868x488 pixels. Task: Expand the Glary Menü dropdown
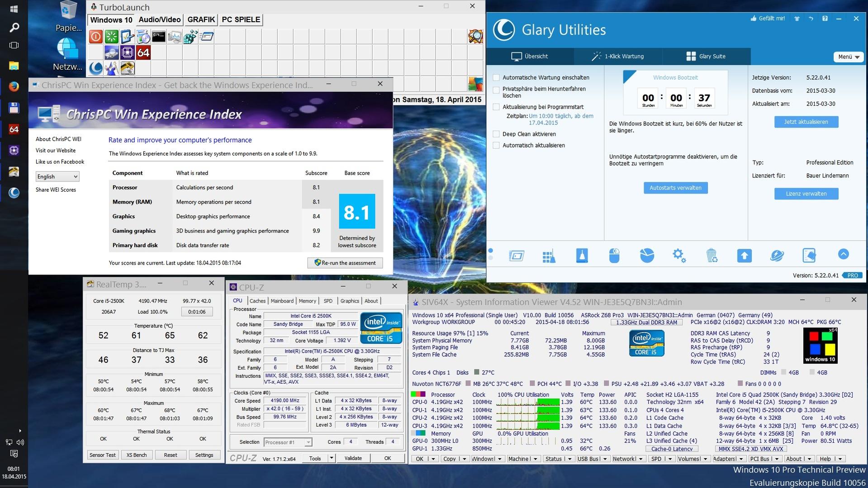[x=849, y=57]
